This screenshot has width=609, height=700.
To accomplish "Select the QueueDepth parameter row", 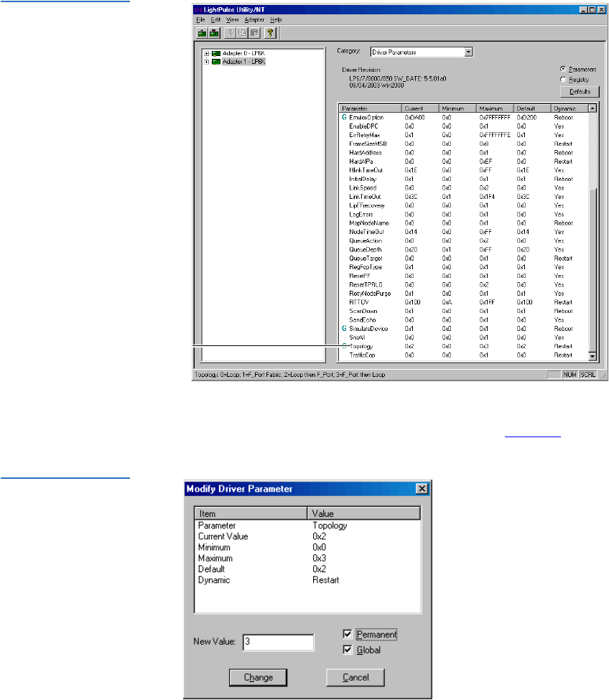I will [x=463, y=250].
